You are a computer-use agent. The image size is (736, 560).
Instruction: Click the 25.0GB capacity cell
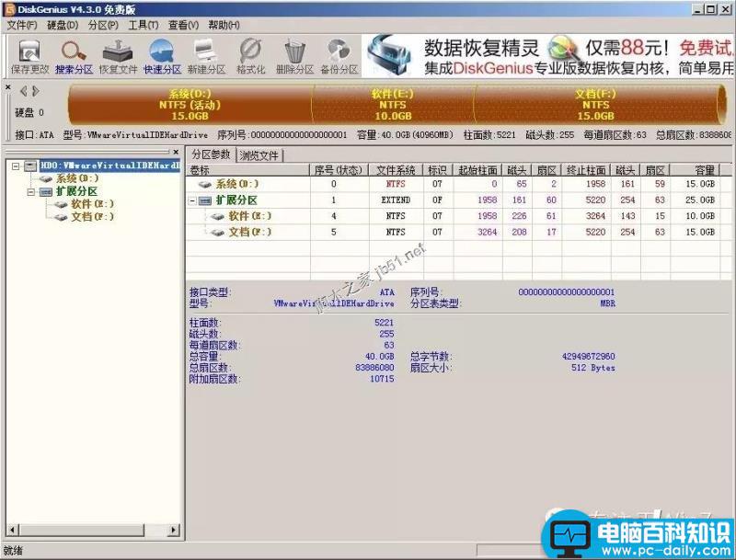pyautogui.click(x=700, y=200)
